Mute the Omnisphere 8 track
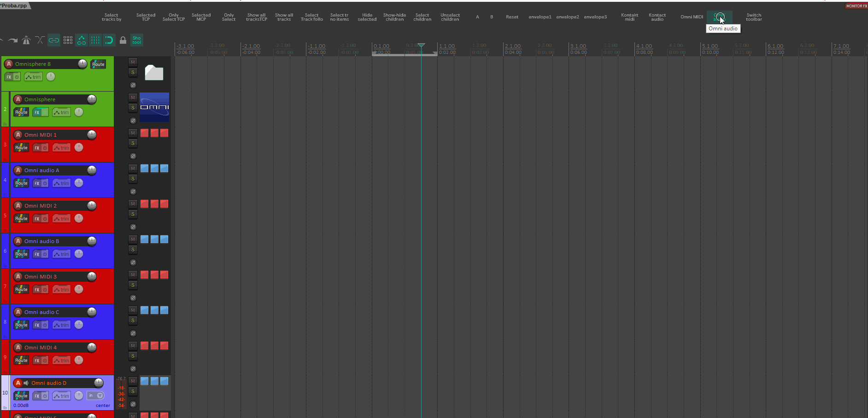The width and height of the screenshot is (868, 418). [133, 62]
